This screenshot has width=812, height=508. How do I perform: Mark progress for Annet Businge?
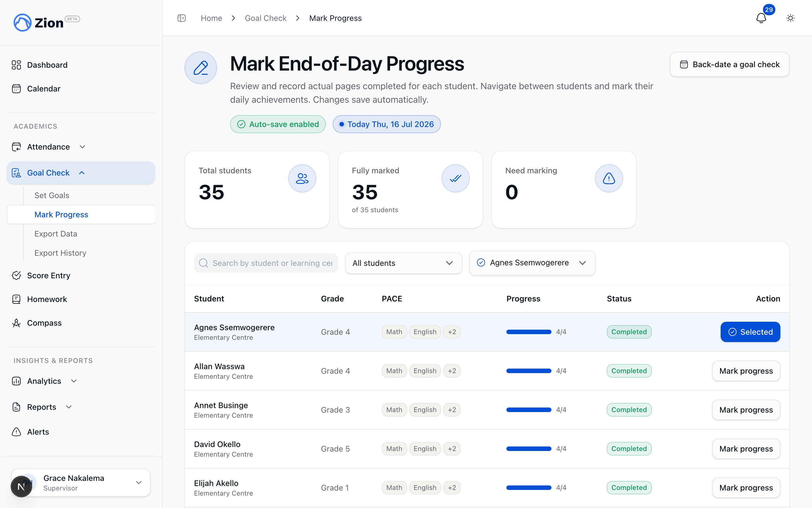click(746, 410)
